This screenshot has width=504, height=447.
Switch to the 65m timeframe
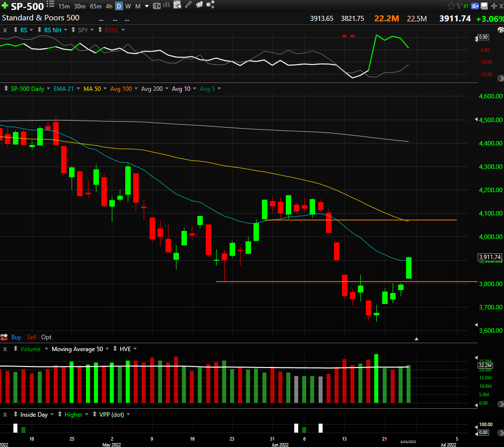(96, 6)
